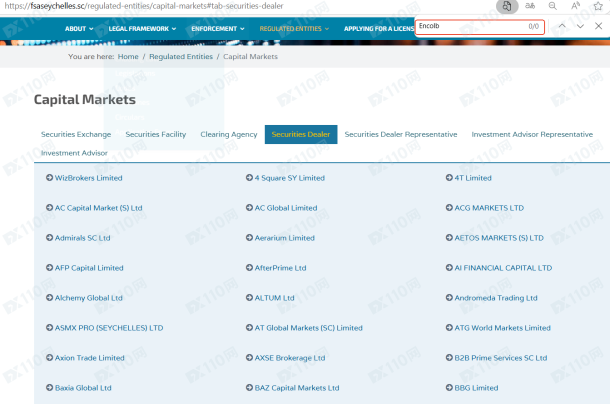The height and width of the screenshot is (404, 610).
Task: Switch to Securities Facility tab
Action: click(x=156, y=134)
